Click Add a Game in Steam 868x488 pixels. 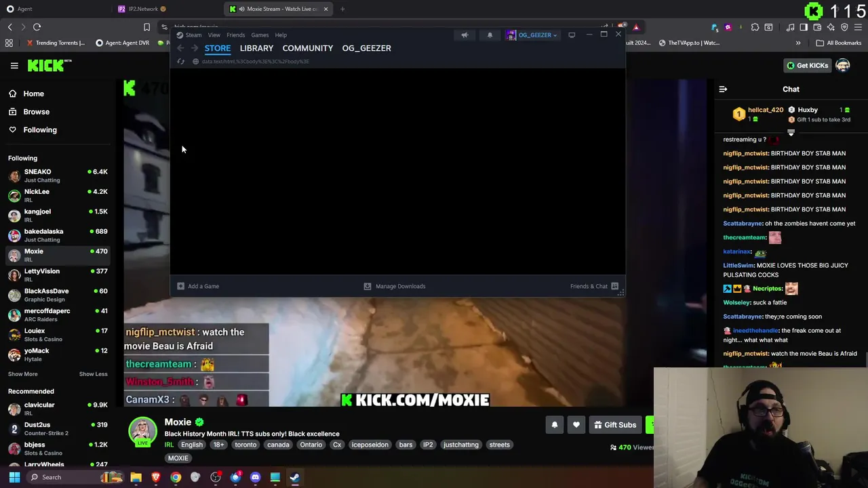pos(198,286)
